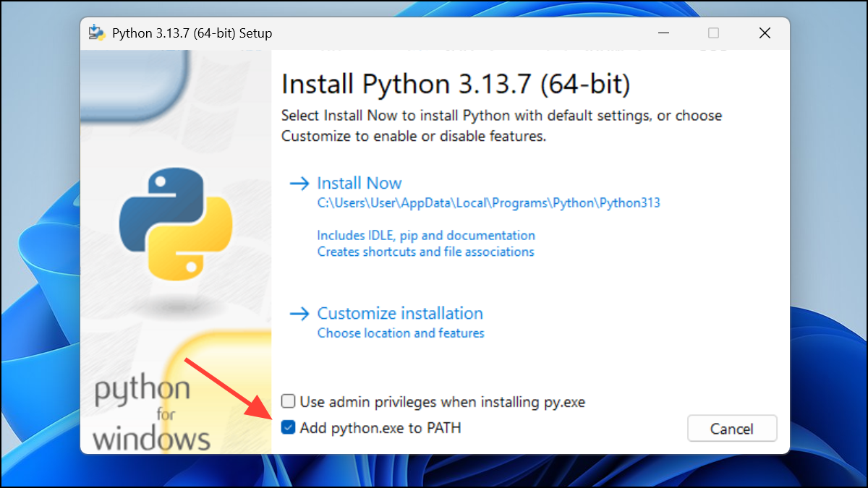Close the Python 3.13.7 Setup window
The height and width of the screenshot is (488, 868).
[x=765, y=33]
